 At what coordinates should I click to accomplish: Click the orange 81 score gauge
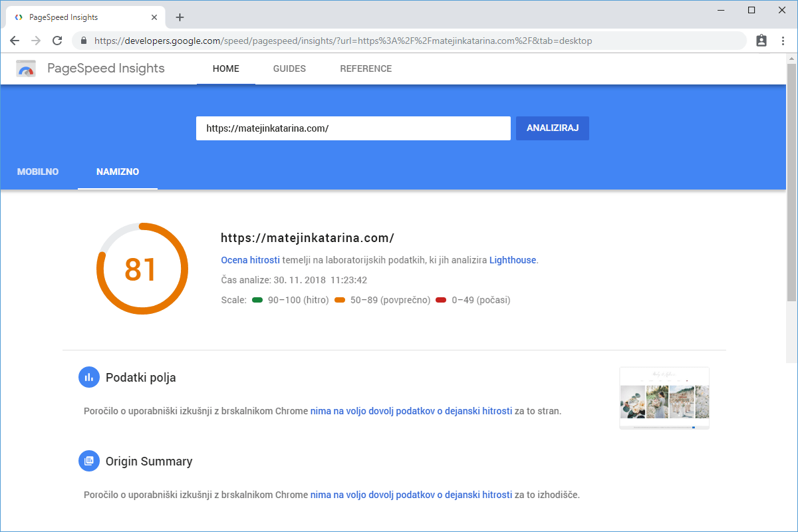[142, 269]
